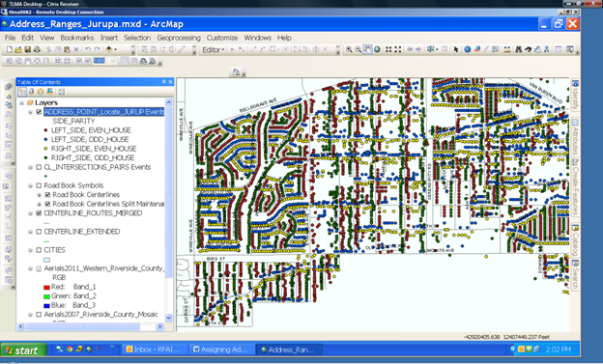Click the Measure ruler tool icon
Viewport: 603px width, 364px height.
tap(507, 49)
